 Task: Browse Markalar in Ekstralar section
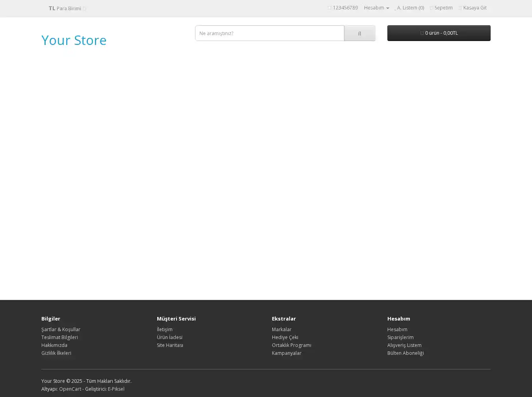pyautogui.click(x=281, y=330)
